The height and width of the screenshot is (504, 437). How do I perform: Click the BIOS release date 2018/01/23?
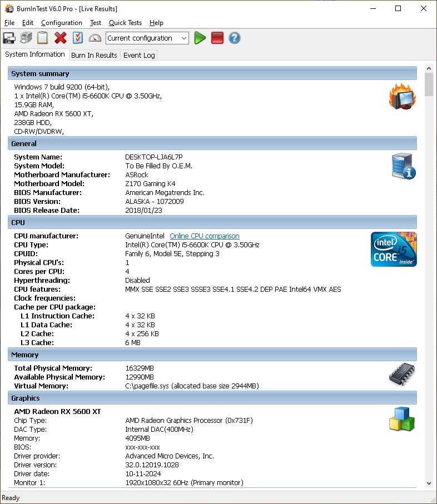[144, 210]
